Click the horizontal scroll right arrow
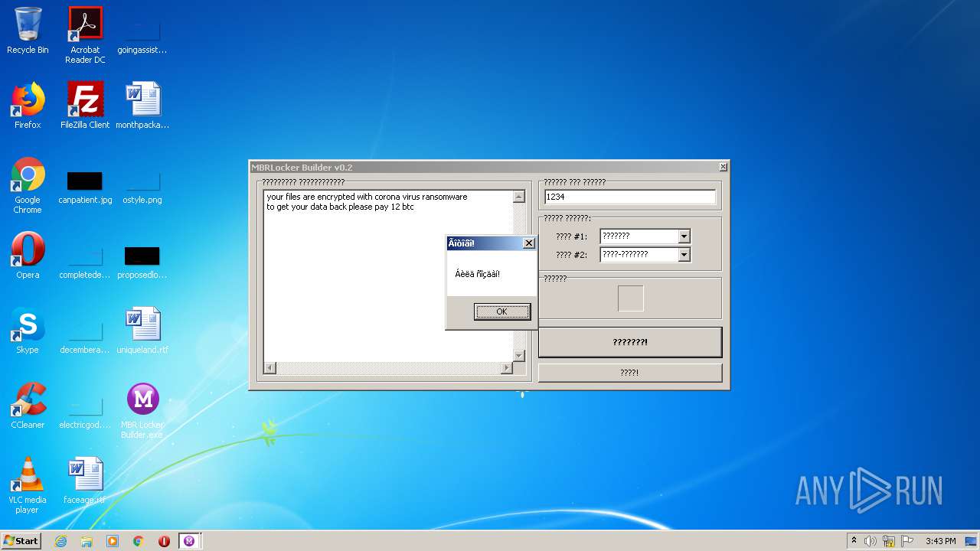Image resolution: width=980 pixels, height=551 pixels. 506,368
